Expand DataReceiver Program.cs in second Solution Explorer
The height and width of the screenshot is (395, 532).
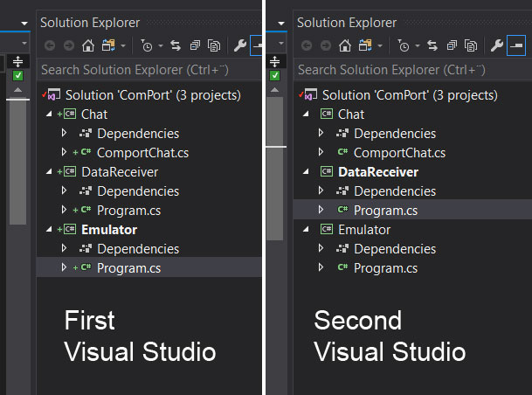321,210
